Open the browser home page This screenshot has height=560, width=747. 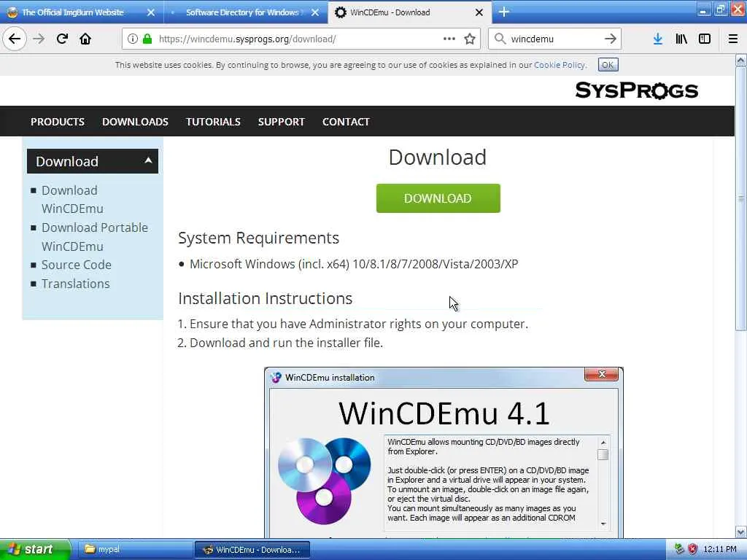[x=85, y=39]
